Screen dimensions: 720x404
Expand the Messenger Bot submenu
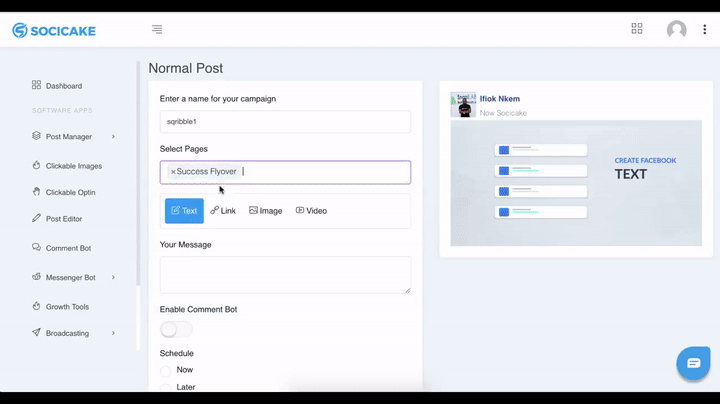[113, 277]
